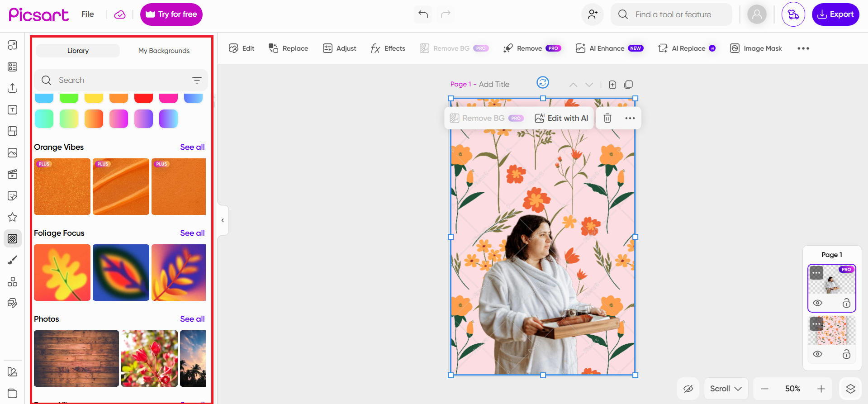This screenshot has height=404, width=868.
Task: Zoom out with the minus button
Action: pos(764,389)
